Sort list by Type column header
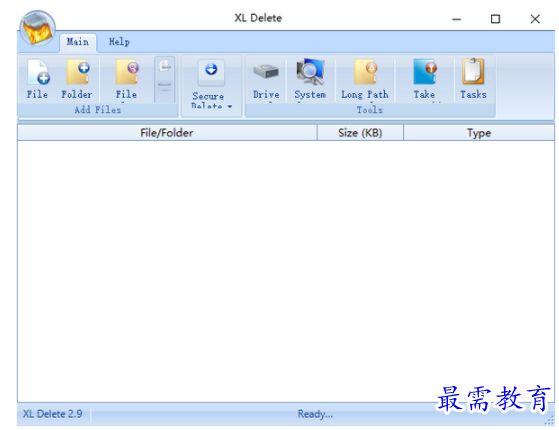559x430 pixels. 479,133
